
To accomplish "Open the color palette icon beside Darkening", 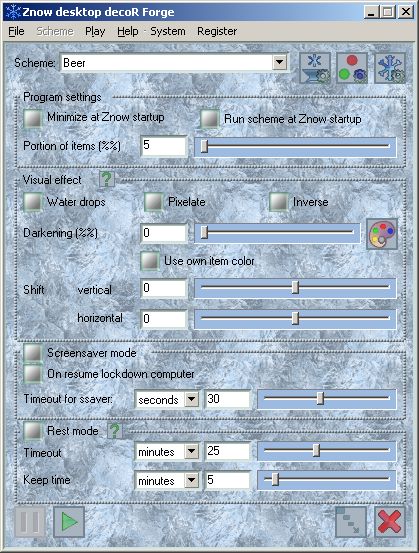I will pos(382,234).
